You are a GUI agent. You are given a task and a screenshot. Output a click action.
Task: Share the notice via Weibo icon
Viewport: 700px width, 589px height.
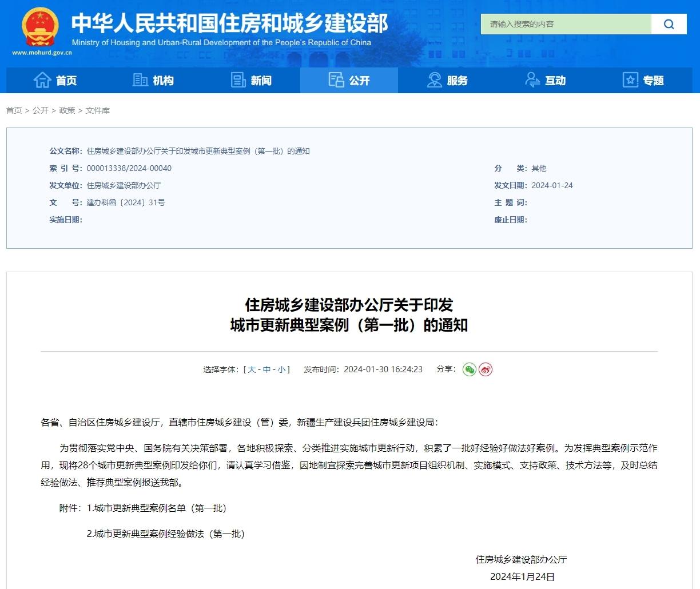coord(486,369)
